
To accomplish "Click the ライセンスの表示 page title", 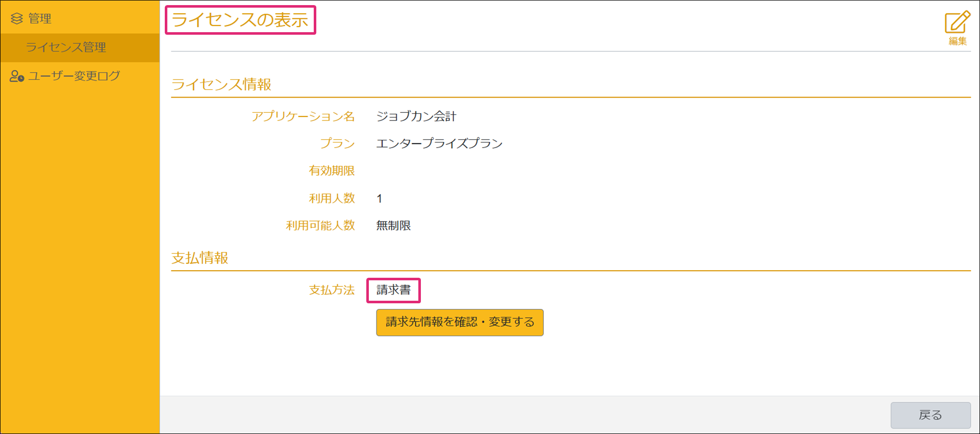I will point(240,20).
